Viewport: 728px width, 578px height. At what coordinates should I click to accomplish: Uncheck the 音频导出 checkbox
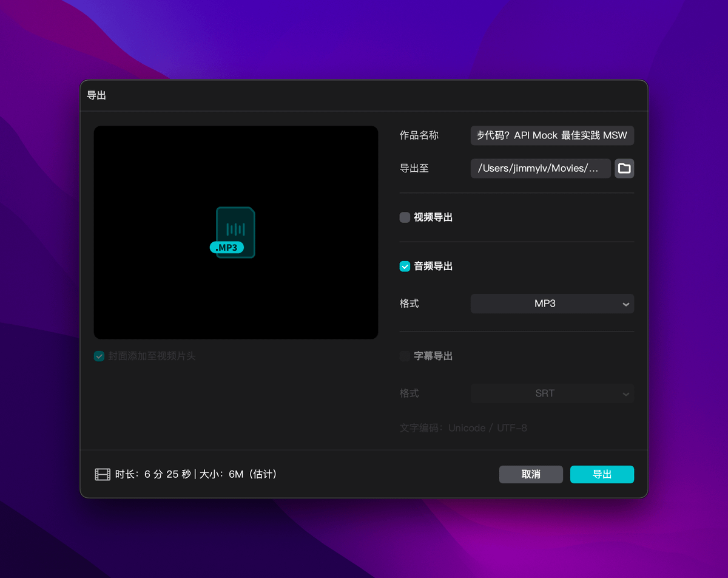tap(405, 266)
